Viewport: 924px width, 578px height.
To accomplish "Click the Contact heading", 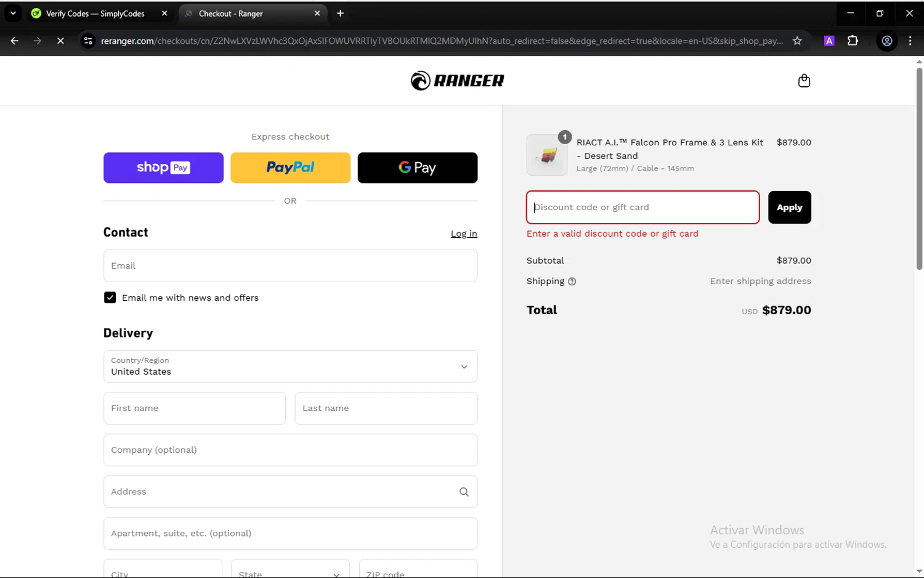I will tap(126, 232).
